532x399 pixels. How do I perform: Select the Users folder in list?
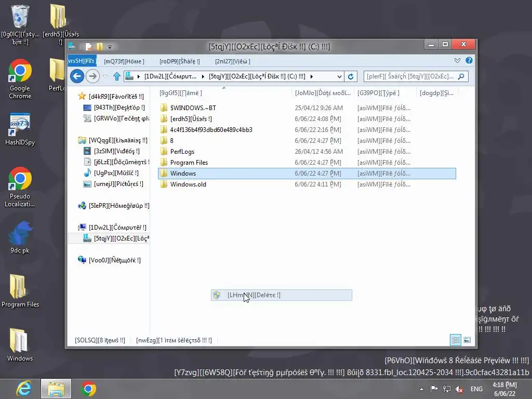(307, 119)
